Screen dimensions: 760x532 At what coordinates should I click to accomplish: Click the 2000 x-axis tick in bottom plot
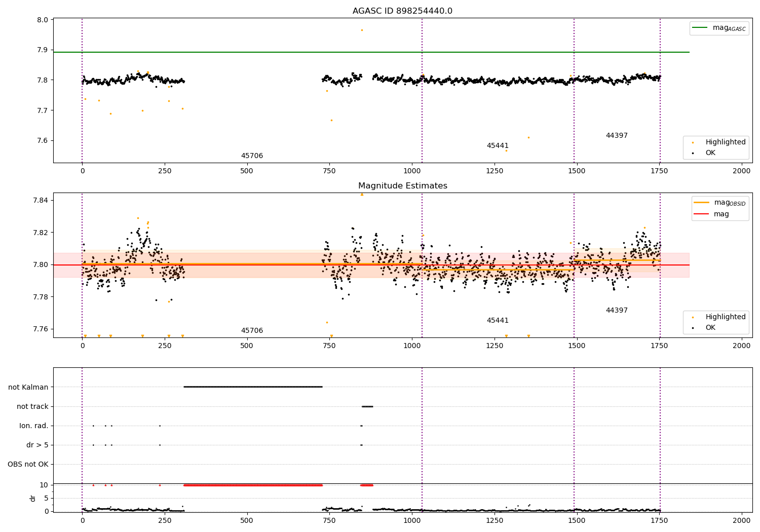[x=742, y=520]
